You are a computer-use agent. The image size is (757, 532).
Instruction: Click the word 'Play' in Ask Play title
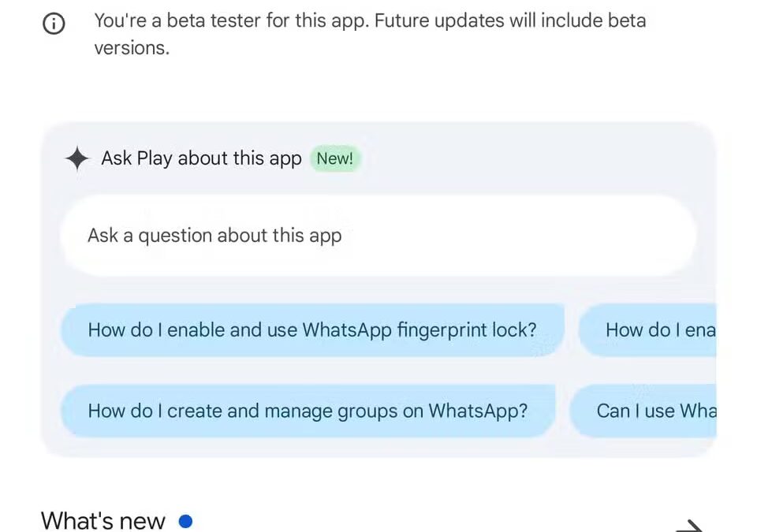click(155, 158)
